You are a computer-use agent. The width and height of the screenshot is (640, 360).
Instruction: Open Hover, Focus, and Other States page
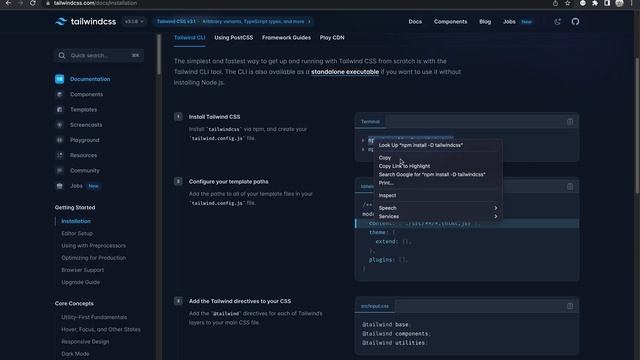pyautogui.click(x=101, y=329)
